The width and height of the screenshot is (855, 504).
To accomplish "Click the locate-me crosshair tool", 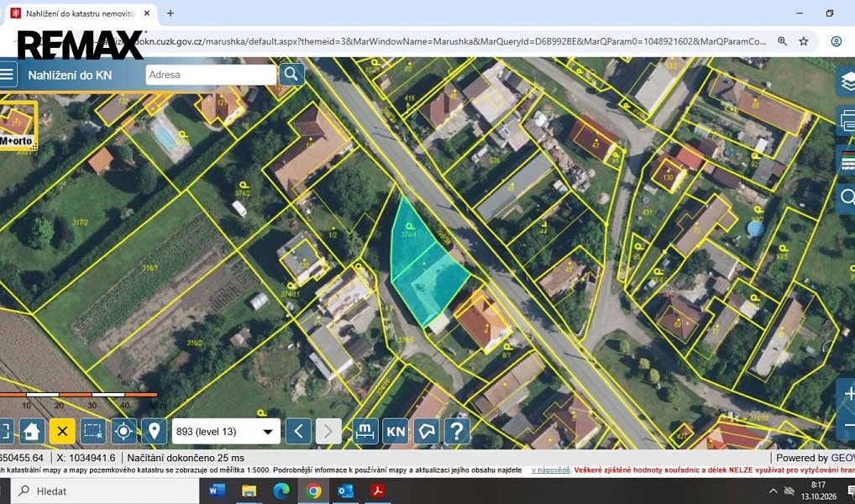I will click(123, 432).
